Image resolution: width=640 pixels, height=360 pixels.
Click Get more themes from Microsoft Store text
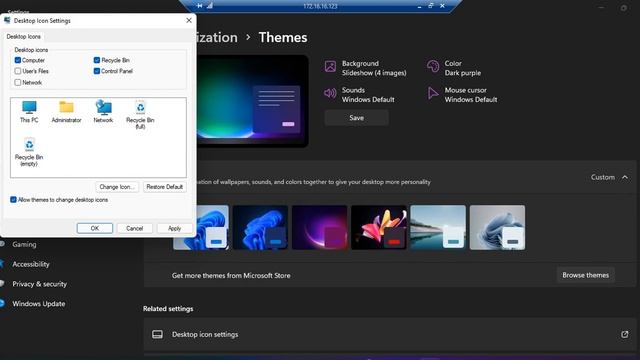pyautogui.click(x=231, y=276)
